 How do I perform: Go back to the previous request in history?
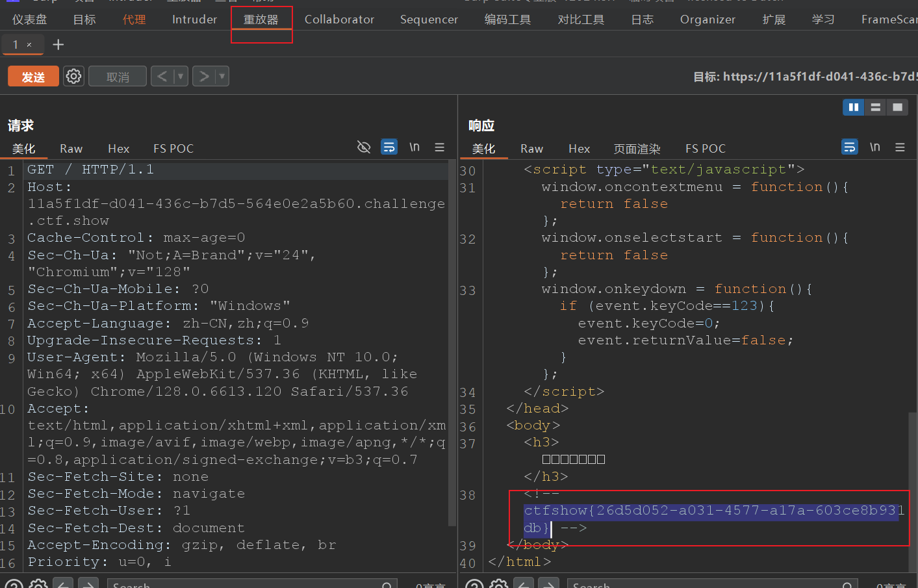(x=162, y=77)
